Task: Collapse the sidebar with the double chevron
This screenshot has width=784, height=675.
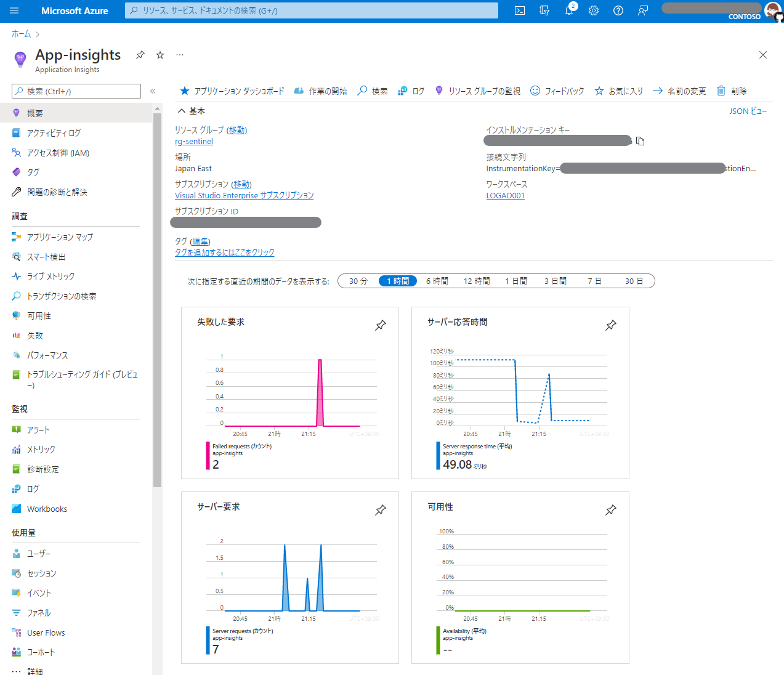Action: click(152, 90)
